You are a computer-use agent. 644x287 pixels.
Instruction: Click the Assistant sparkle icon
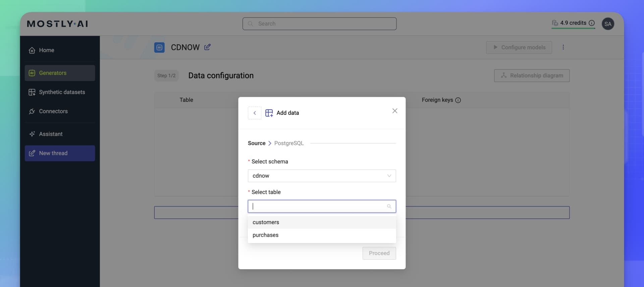click(x=32, y=134)
